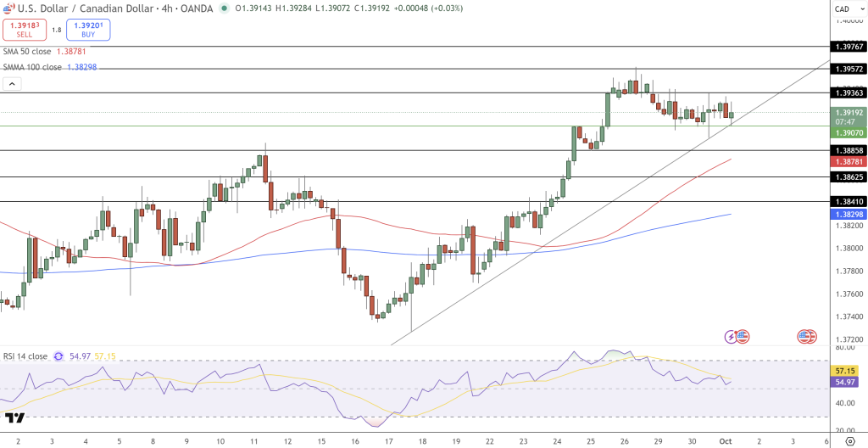This screenshot has width=868, height=448.
Task: Click the green 1.39070 price level label
Action: pos(848,133)
